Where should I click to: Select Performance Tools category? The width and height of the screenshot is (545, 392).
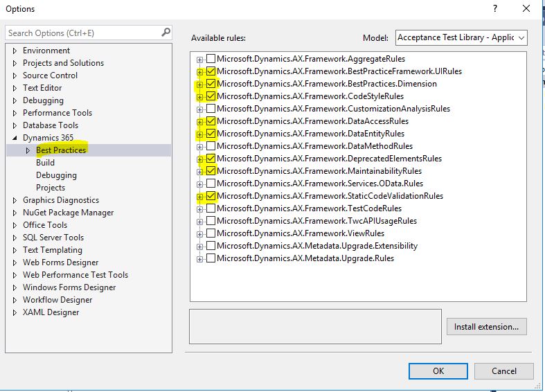coord(57,113)
